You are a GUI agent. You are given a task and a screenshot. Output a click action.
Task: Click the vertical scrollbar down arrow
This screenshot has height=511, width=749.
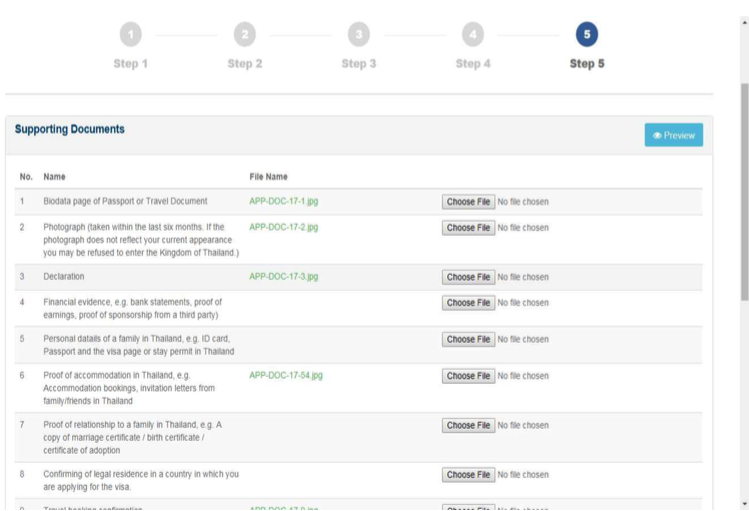tap(743, 503)
